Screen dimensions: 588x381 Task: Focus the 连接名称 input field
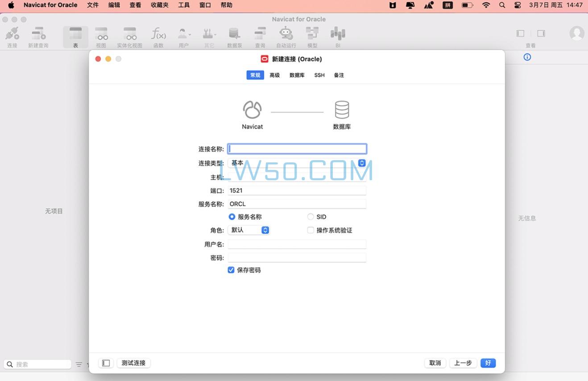pos(297,149)
